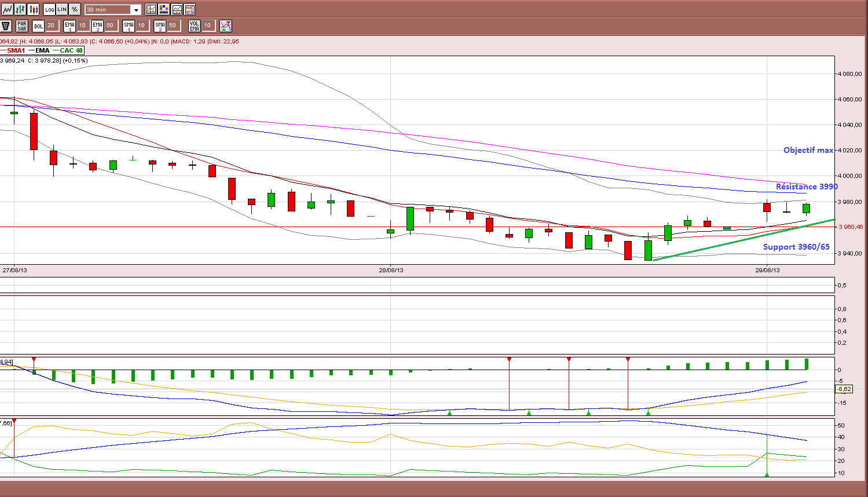The height and width of the screenshot is (497, 868).
Task: Toggle the BOL Bollinger bands indicator
Action: click(x=38, y=26)
